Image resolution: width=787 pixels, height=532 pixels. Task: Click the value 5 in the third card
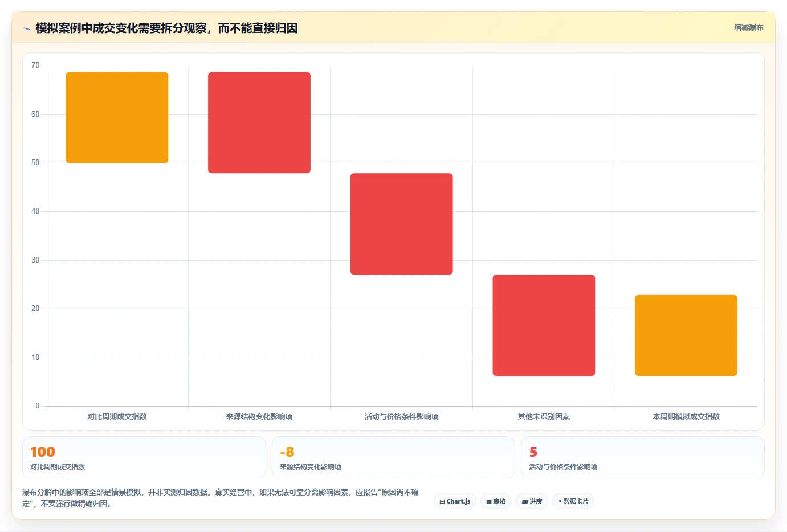click(x=533, y=452)
